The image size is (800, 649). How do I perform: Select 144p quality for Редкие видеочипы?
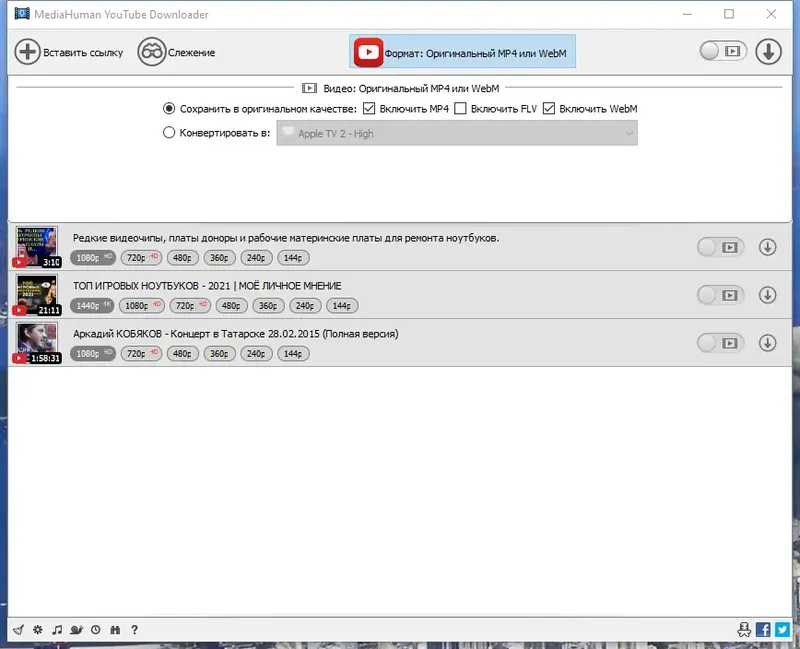293,258
